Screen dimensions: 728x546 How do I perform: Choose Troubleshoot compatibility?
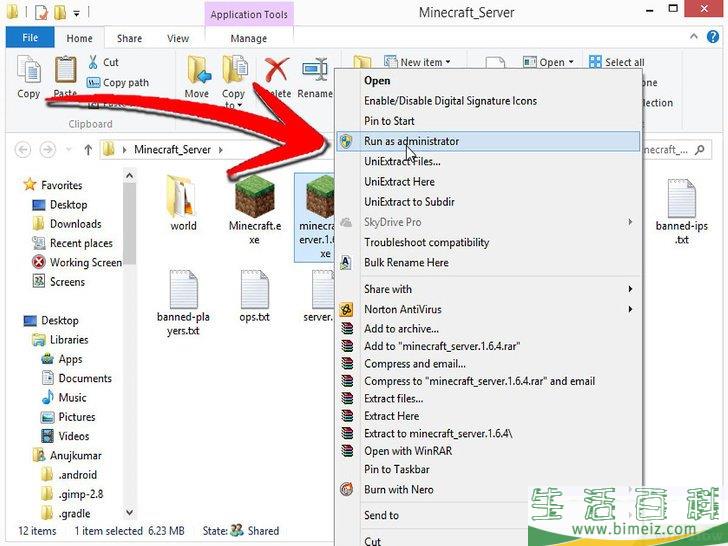[x=488, y=242]
